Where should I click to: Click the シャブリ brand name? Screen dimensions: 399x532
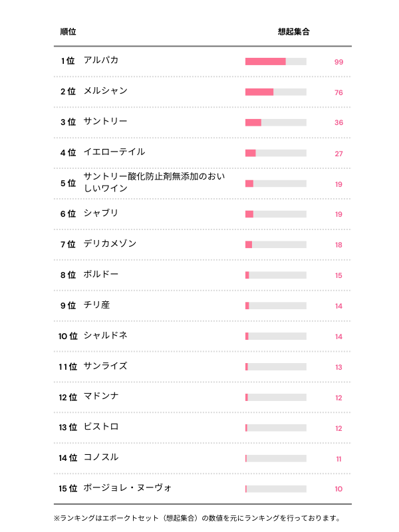pos(101,213)
